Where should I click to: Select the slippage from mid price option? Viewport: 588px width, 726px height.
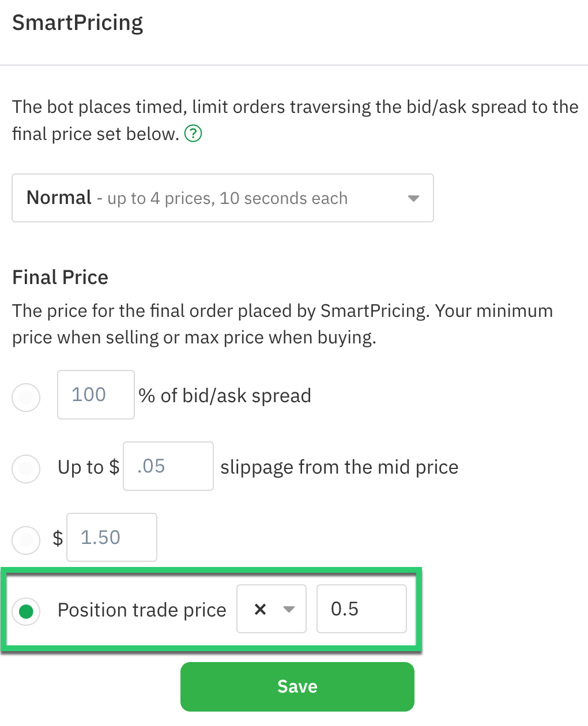26,469
